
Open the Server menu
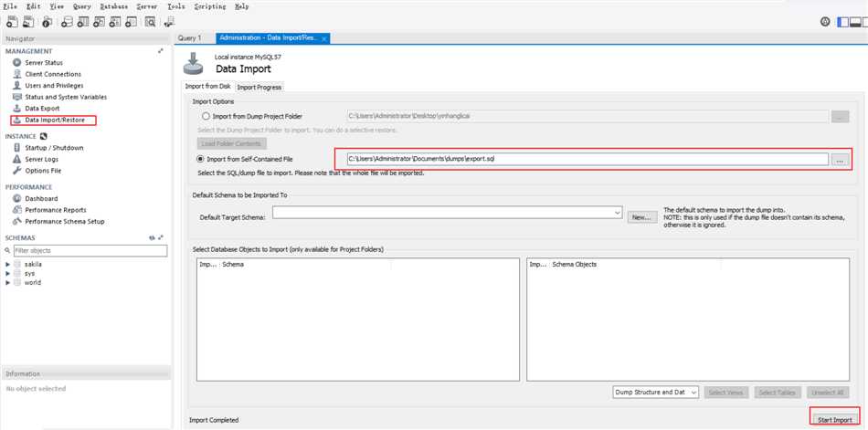[x=147, y=6]
